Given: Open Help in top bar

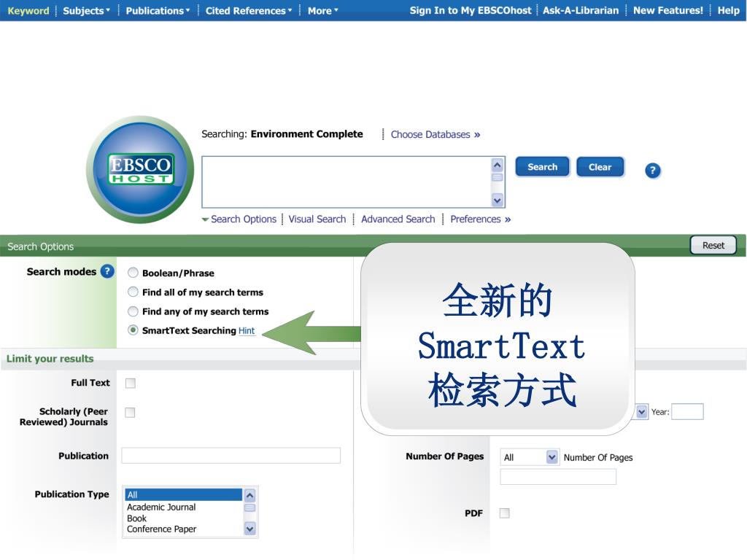Looking at the screenshot, I should click(x=729, y=10).
